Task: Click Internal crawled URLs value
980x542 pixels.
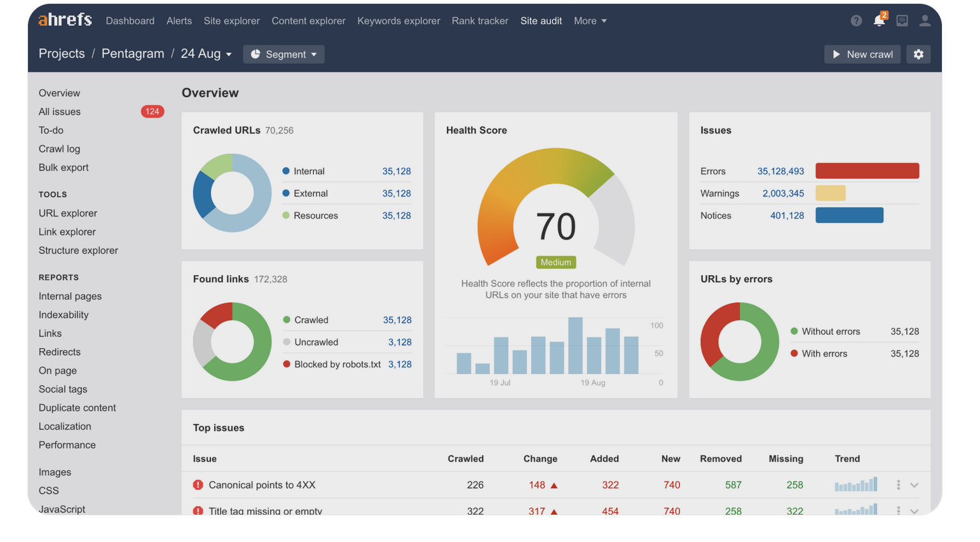Action: tap(397, 171)
